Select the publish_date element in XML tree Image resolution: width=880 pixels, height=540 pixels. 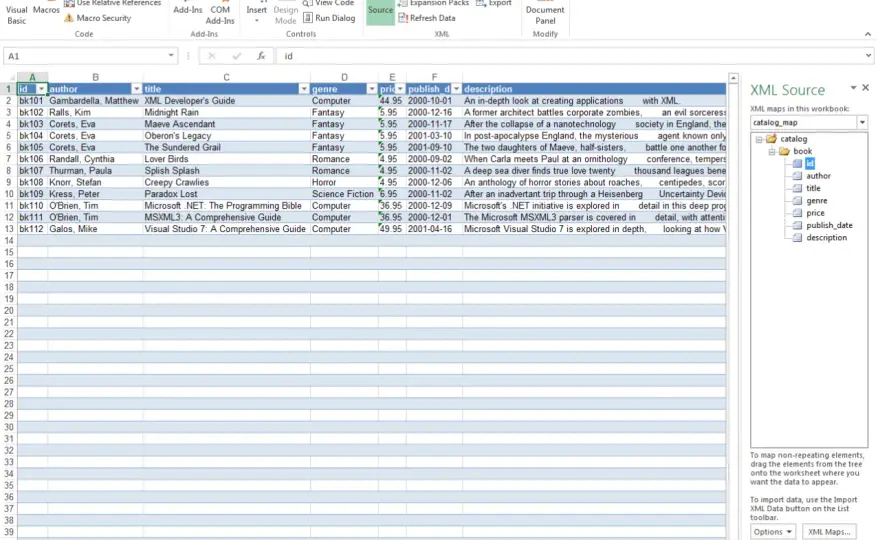[829, 225]
